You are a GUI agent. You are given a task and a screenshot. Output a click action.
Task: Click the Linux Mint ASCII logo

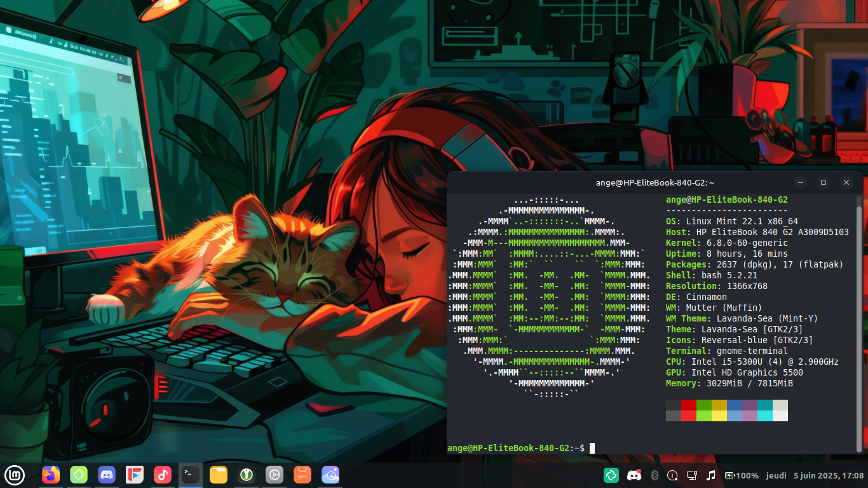(x=549, y=297)
